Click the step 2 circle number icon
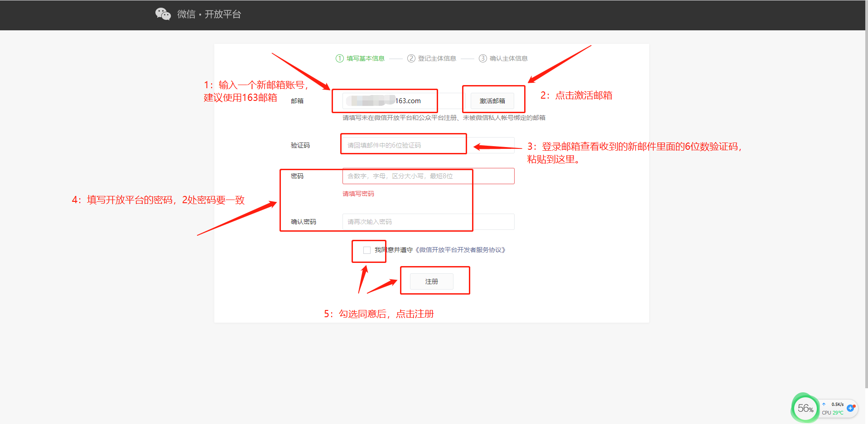The width and height of the screenshot is (868, 424). click(x=411, y=58)
